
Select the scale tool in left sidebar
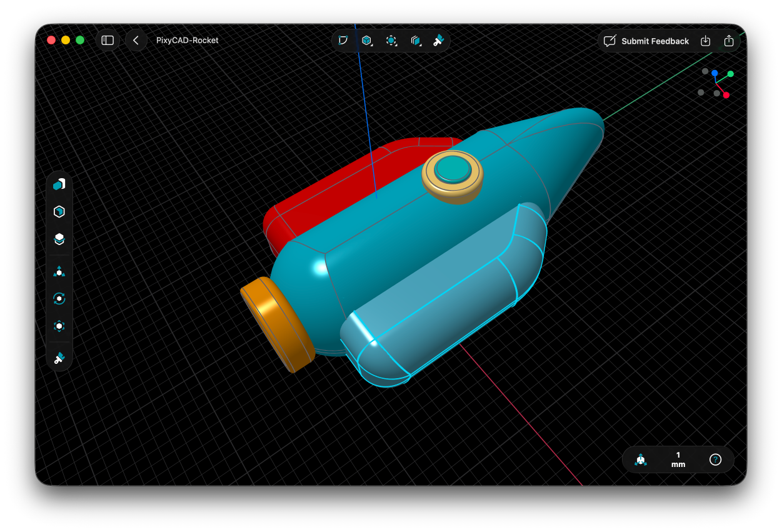coord(59,326)
